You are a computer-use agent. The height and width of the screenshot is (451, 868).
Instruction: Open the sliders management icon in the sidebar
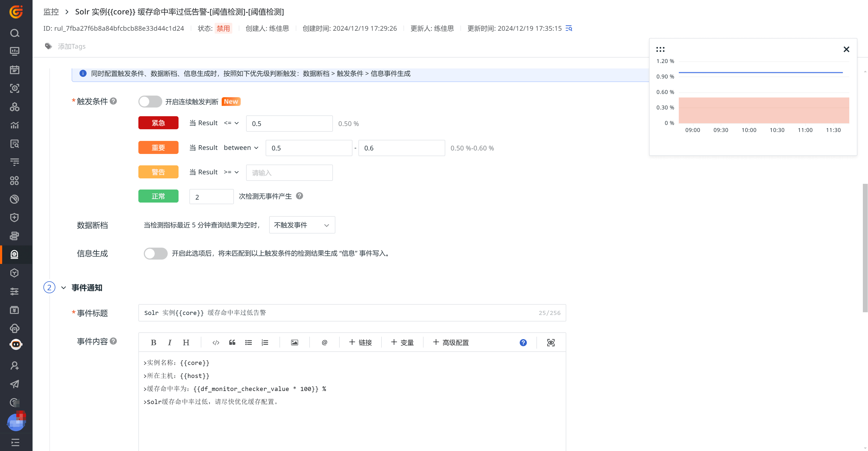(x=14, y=292)
